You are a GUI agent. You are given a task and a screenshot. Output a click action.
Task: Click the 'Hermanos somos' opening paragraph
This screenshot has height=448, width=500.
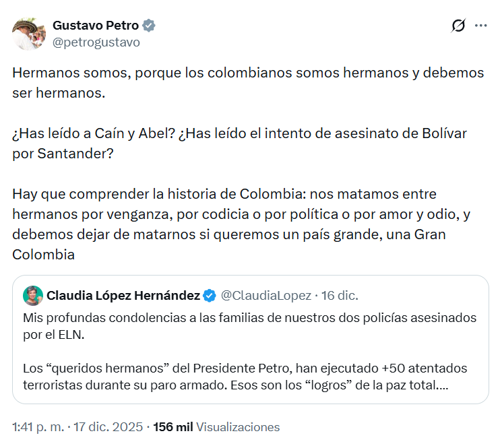click(x=248, y=82)
